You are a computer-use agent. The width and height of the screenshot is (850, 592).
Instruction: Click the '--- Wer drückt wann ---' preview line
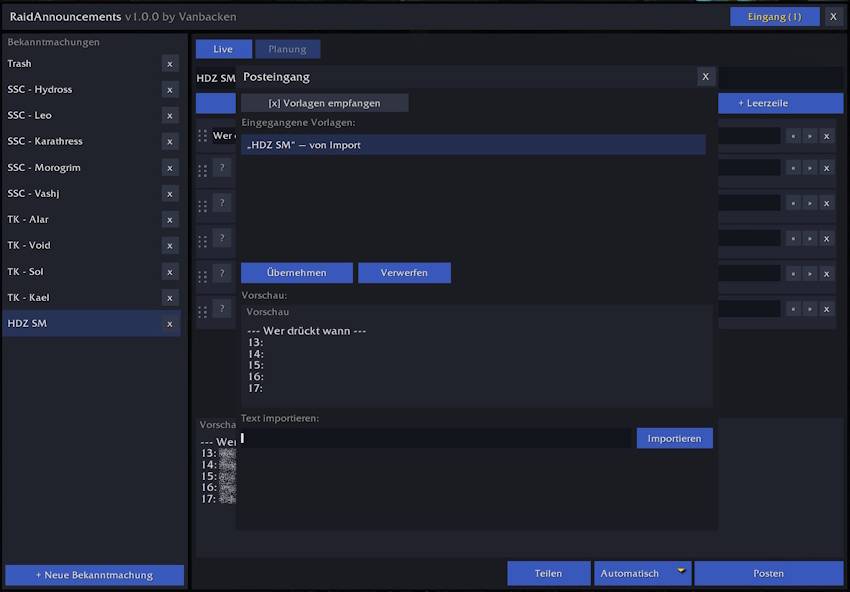pos(306,331)
